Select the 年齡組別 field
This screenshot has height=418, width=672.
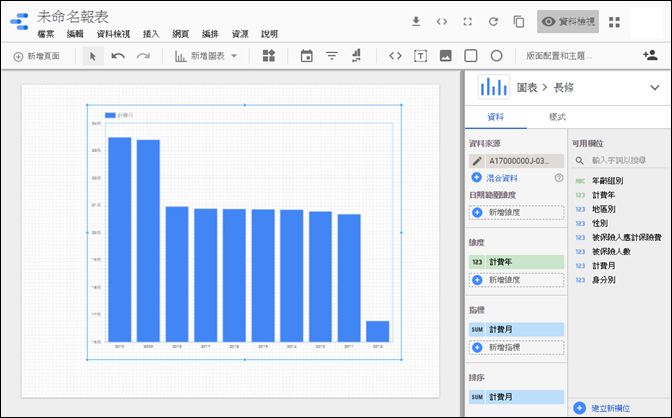coord(607,181)
